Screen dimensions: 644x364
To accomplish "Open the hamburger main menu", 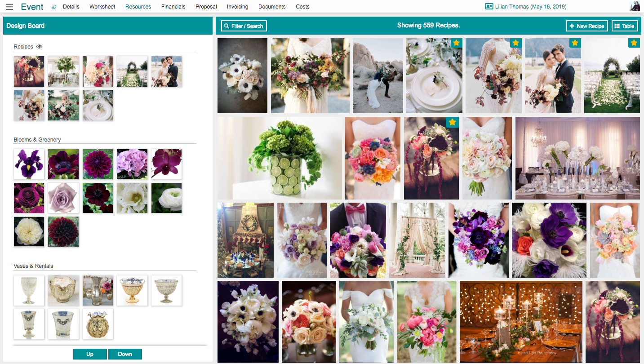I will click(9, 7).
